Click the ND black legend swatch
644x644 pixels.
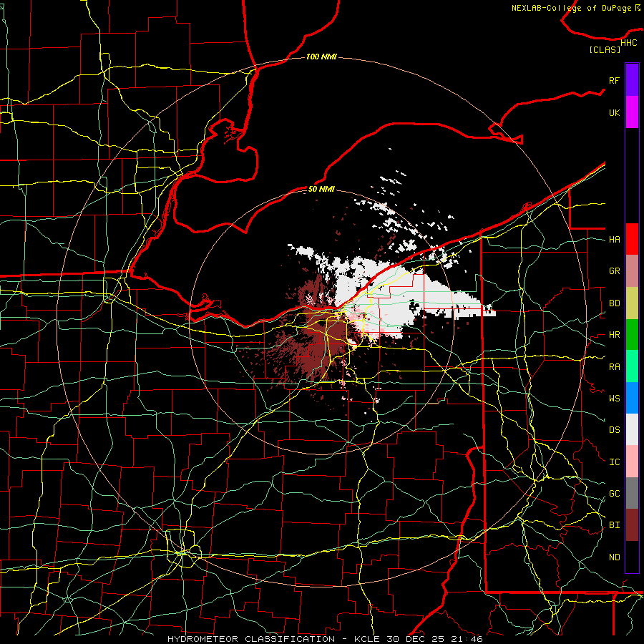coord(632,557)
